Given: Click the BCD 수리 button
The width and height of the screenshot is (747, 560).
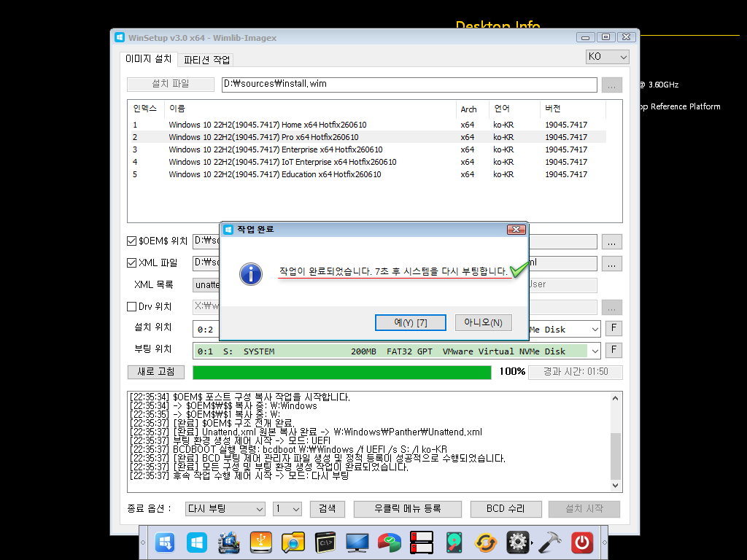Looking at the screenshot, I should pos(506,509).
